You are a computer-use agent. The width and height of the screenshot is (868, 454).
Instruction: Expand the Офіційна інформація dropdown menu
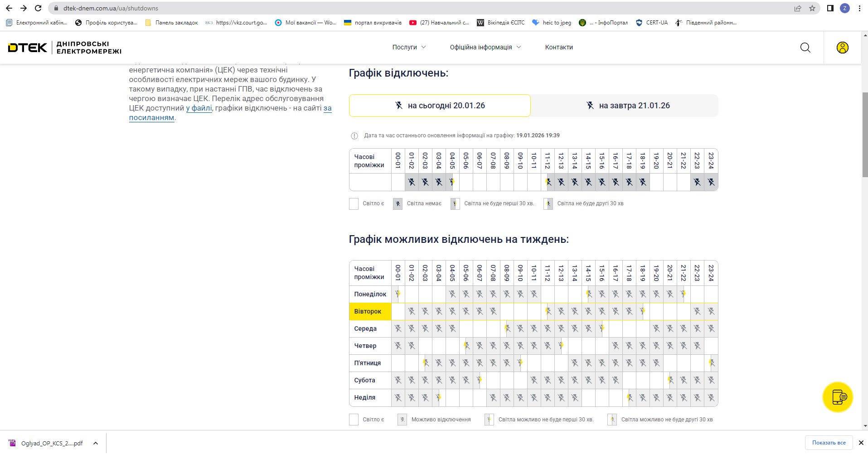[x=485, y=47]
